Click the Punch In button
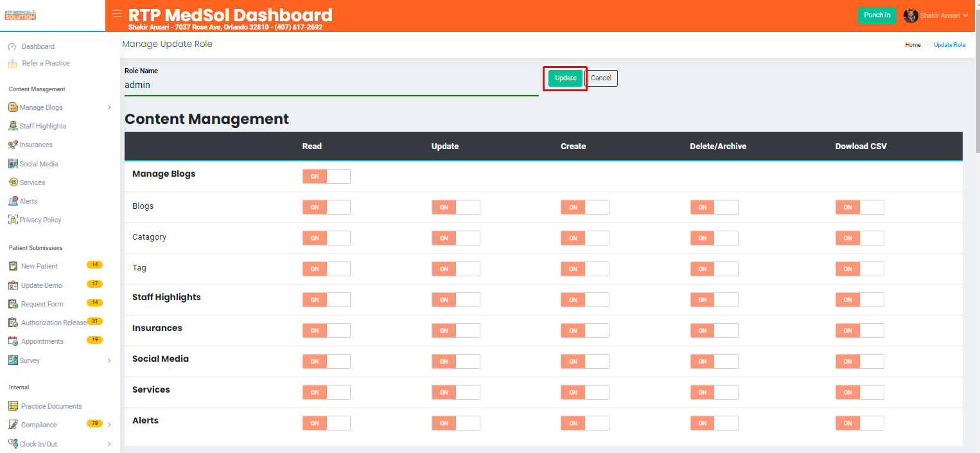 (877, 15)
